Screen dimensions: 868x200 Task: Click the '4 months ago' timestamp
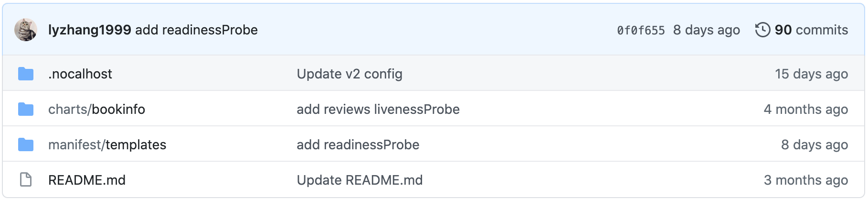pos(805,109)
